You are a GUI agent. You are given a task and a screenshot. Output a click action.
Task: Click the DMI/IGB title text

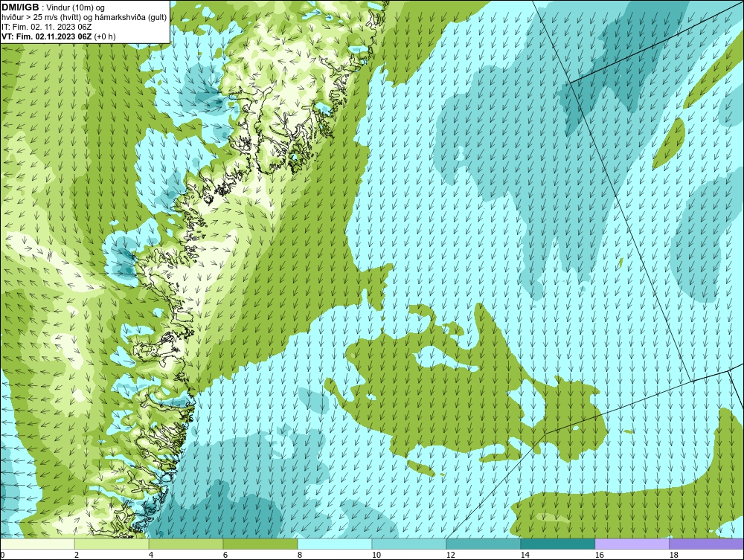coord(20,7)
